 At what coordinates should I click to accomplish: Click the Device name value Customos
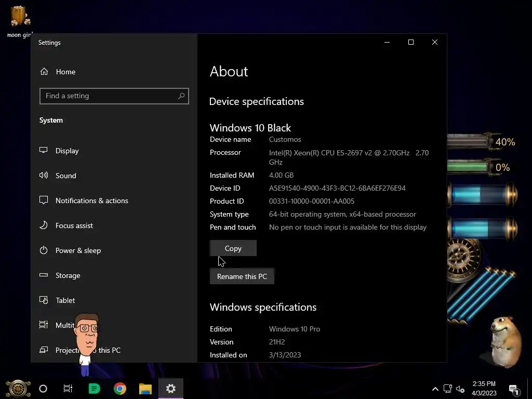tap(285, 139)
